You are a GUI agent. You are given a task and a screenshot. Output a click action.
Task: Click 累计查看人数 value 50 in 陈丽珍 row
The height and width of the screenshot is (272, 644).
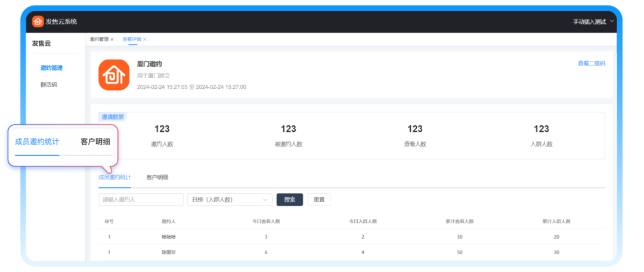coord(460,252)
